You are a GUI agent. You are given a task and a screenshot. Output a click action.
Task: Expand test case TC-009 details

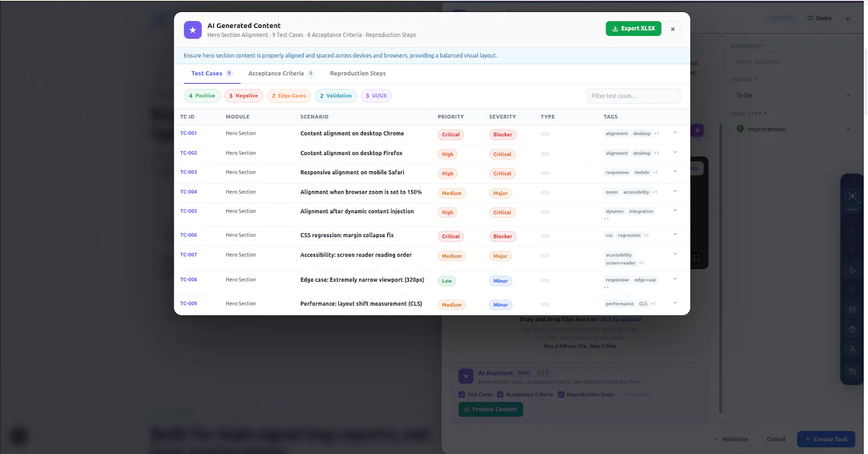(x=675, y=303)
